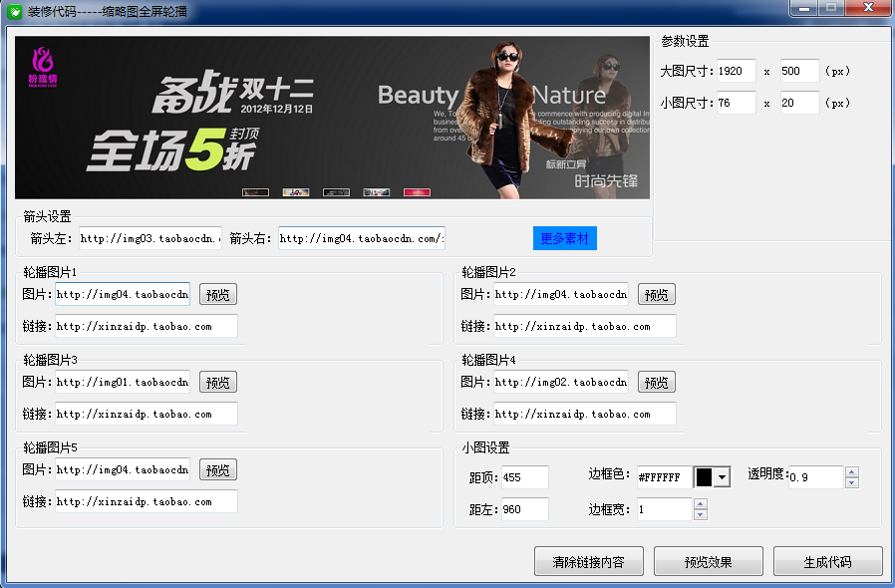Select the first thumbnail in banner preview
The image size is (895, 588).
click(255, 192)
